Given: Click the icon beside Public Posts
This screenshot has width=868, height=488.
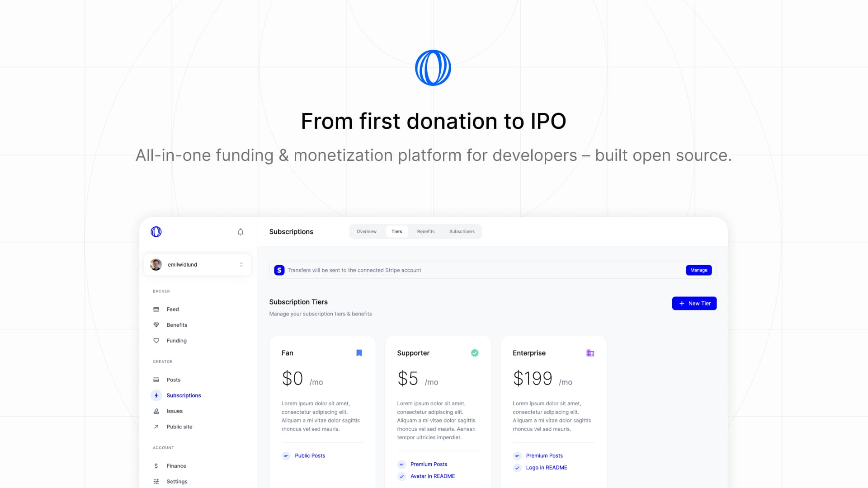Looking at the screenshot, I should point(286,456).
